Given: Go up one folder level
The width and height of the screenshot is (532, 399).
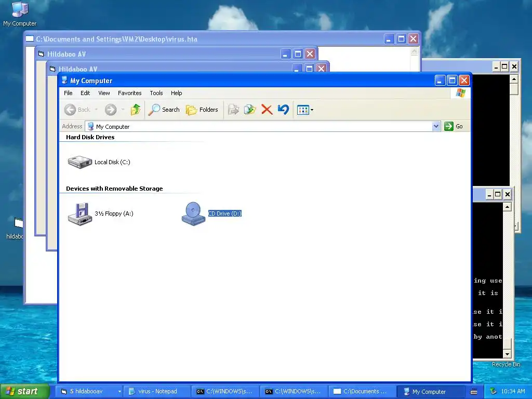Looking at the screenshot, I should point(136,110).
